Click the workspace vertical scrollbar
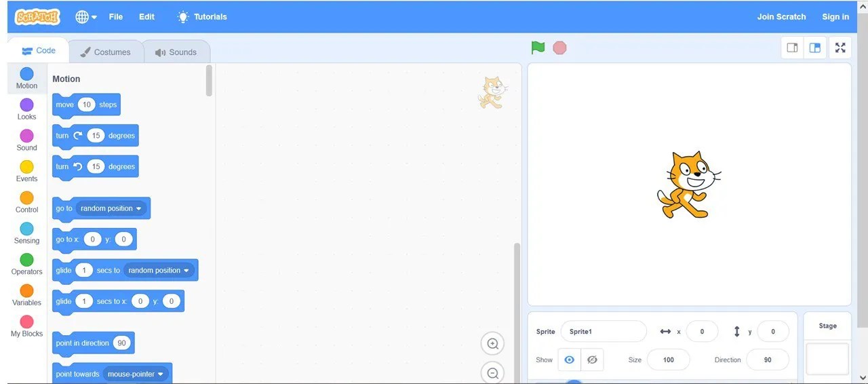 (517, 313)
